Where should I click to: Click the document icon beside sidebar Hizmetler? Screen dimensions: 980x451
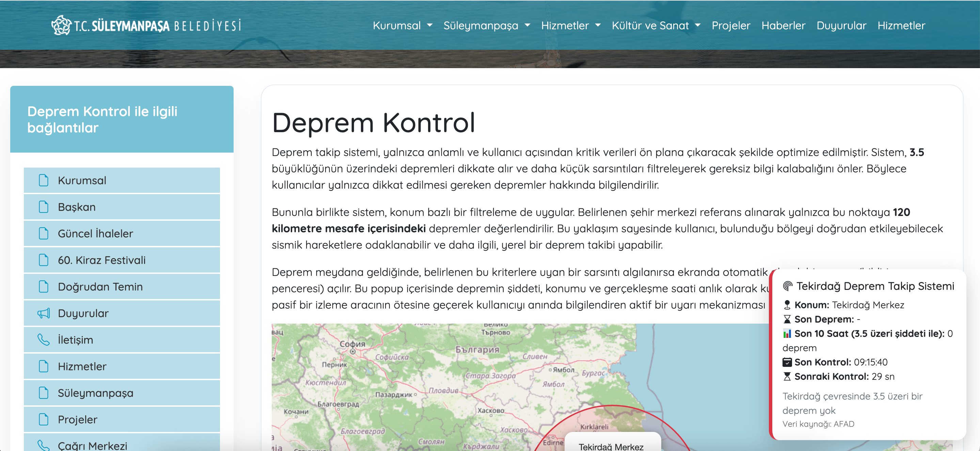[x=44, y=366]
